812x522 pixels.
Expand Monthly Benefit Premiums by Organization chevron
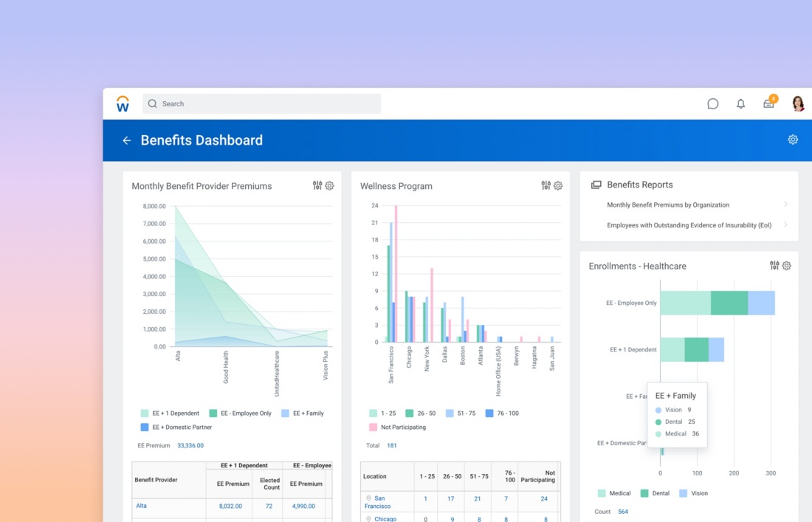(785, 205)
